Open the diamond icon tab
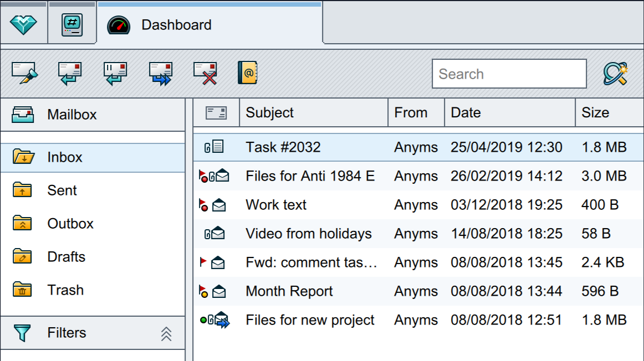644x361 pixels. [23, 25]
